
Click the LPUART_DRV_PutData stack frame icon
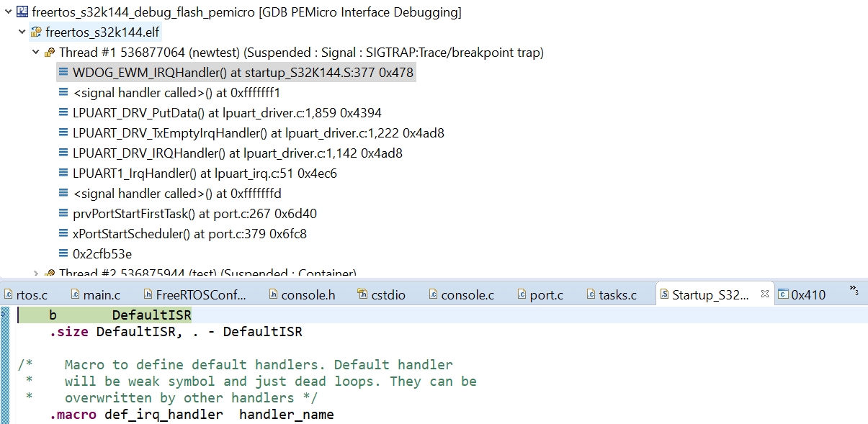click(x=63, y=113)
